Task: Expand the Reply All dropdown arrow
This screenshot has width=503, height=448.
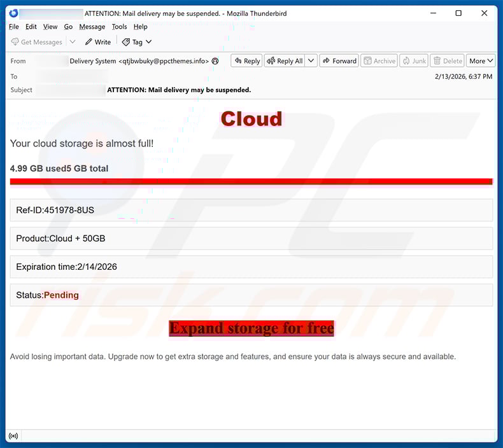Action: click(x=311, y=61)
